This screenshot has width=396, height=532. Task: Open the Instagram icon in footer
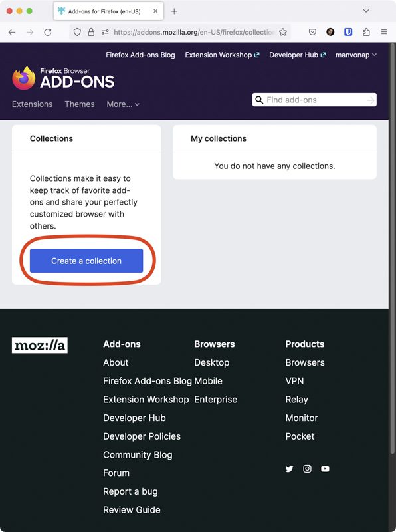(x=307, y=469)
